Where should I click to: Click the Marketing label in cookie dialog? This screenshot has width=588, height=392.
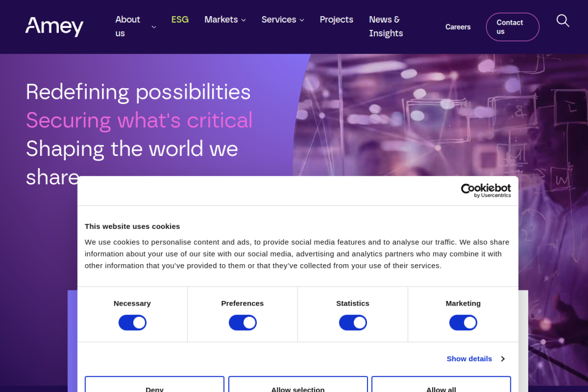click(x=463, y=303)
